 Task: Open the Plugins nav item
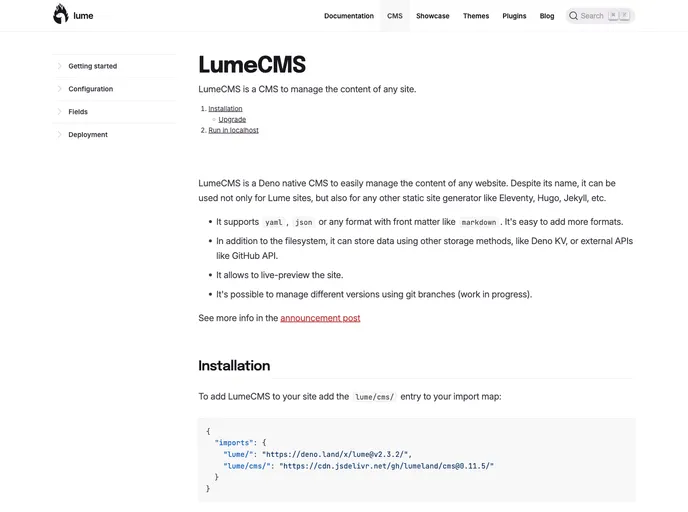(514, 16)
